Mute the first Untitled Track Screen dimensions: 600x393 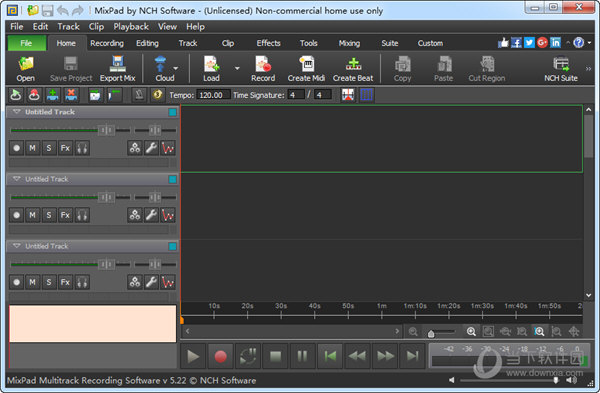coord(33,148)
